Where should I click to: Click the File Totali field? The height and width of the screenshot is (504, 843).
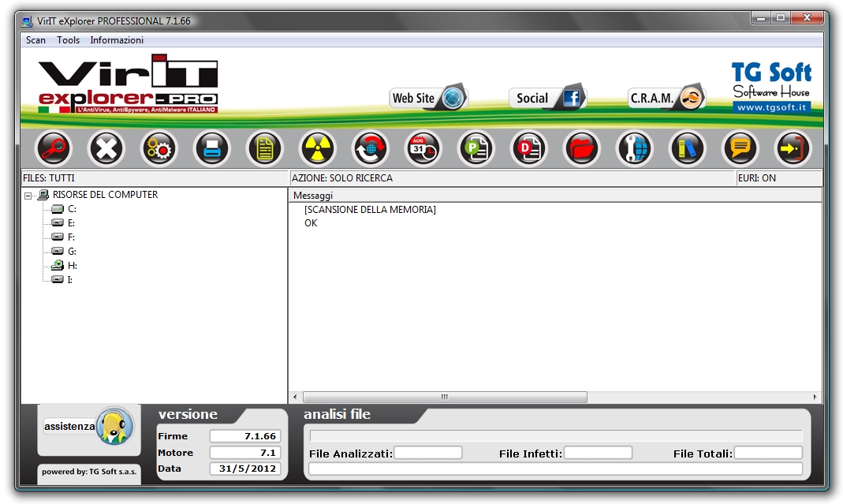pos(768,453)
